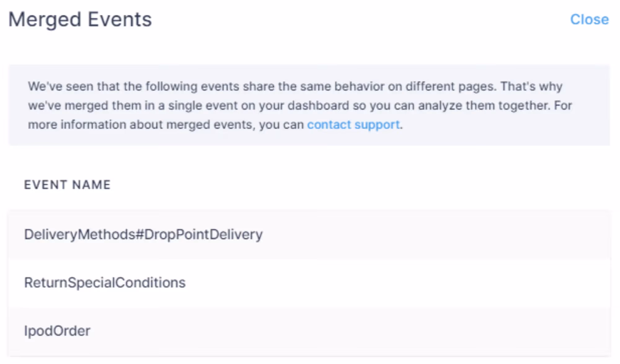Select the IpodOrder event row
This screenshot has height=364, width=620.
click(x=310, y=331)
